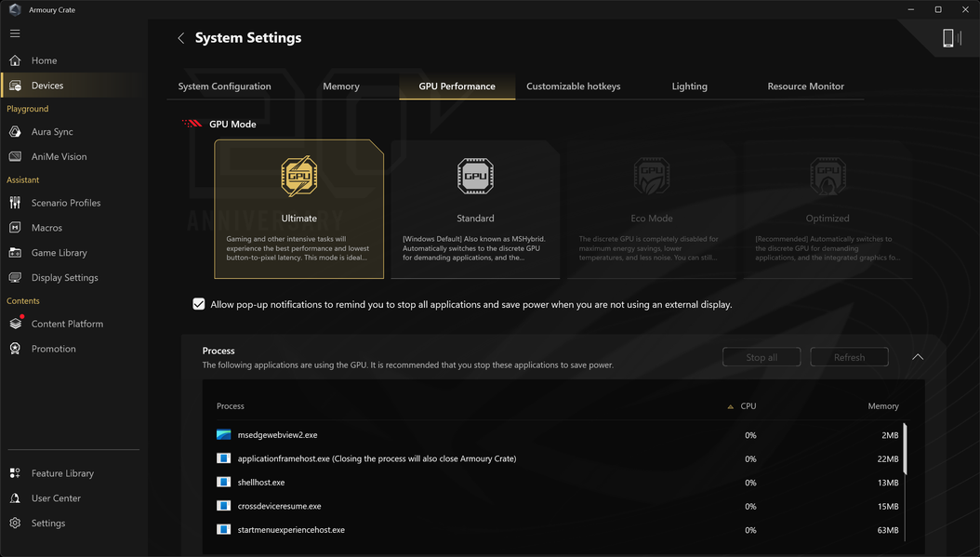
Task: Select the Standard GPU mode
Action: 475,209
